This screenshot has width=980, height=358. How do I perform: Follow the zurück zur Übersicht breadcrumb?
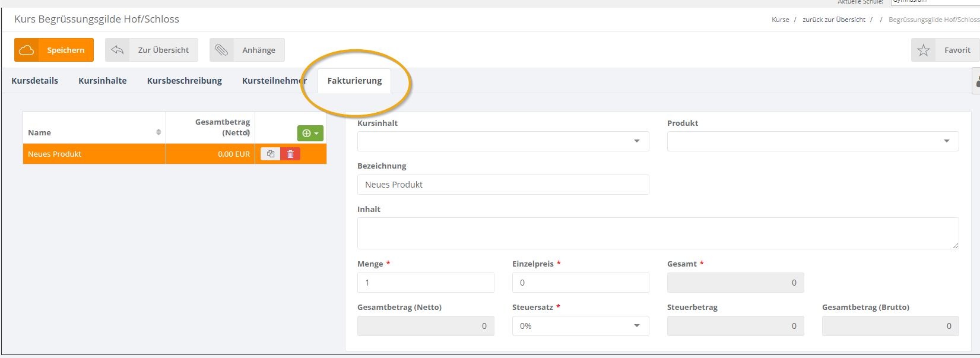(x=833, y=20)
